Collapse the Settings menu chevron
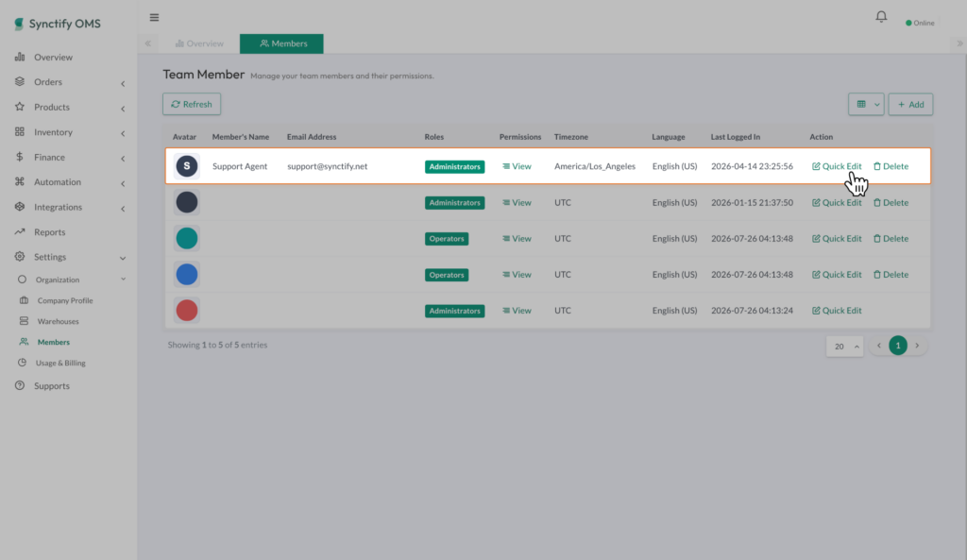Screen dimensions: 967x560 click(123, 258)
